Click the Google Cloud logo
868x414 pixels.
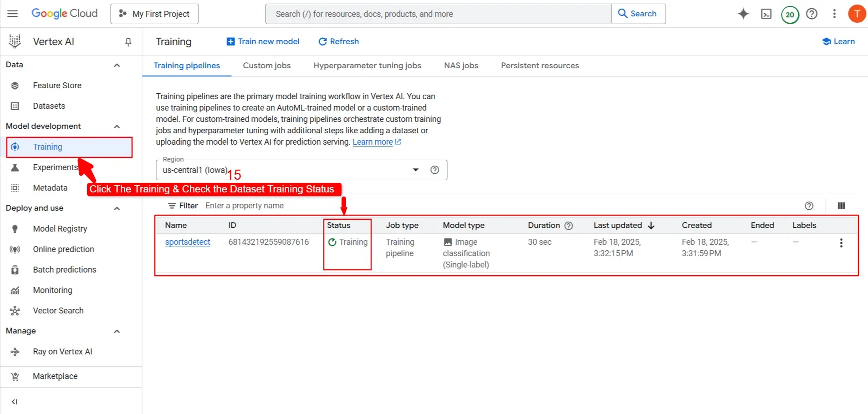click(x=64, y=14)
